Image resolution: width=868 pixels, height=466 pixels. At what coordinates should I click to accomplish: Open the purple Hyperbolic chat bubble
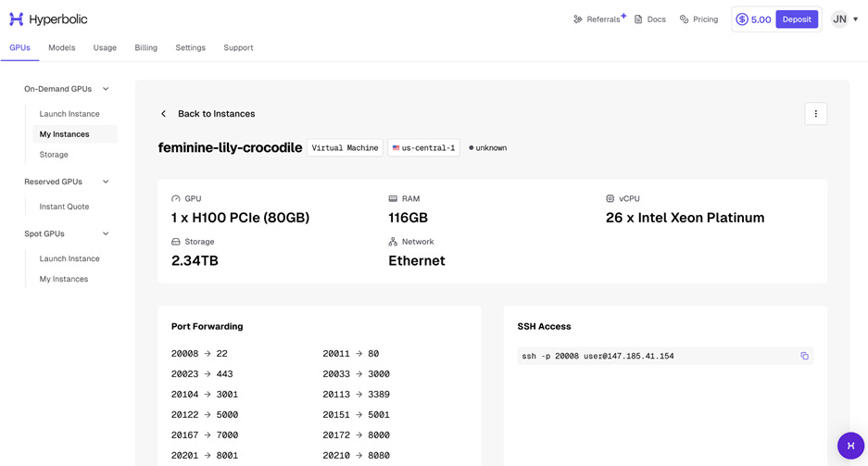click(x=850, y=446)
